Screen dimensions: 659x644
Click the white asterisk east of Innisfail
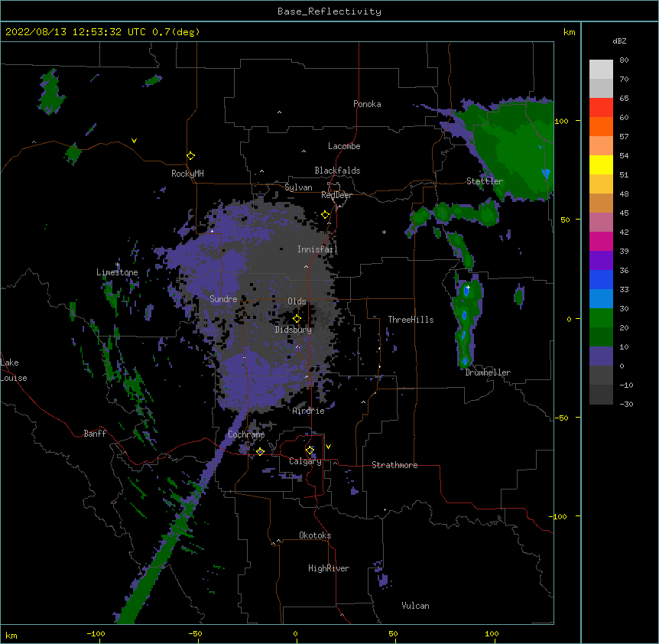[384, 233]
